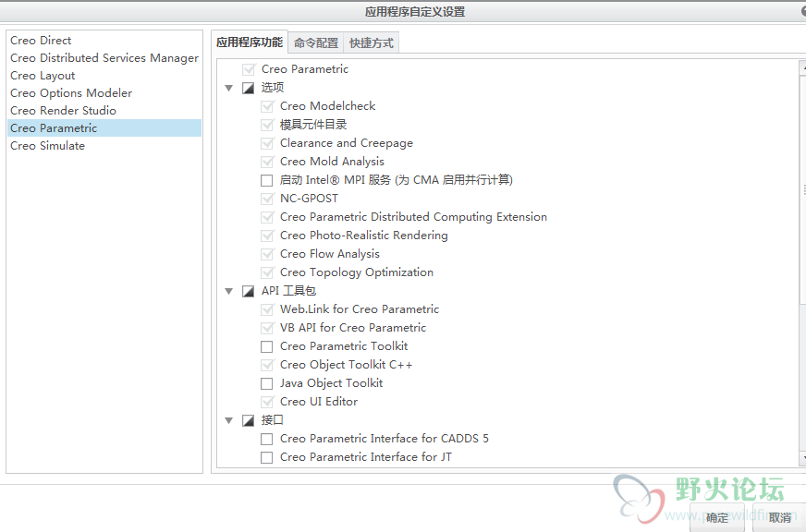Toggle Creo Flow Analysis checkbox
Screen dimensions: 806x532
tap(267, 254)
